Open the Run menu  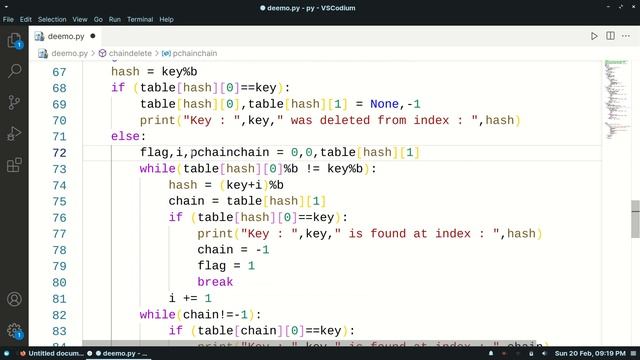(x=115, y=19)
